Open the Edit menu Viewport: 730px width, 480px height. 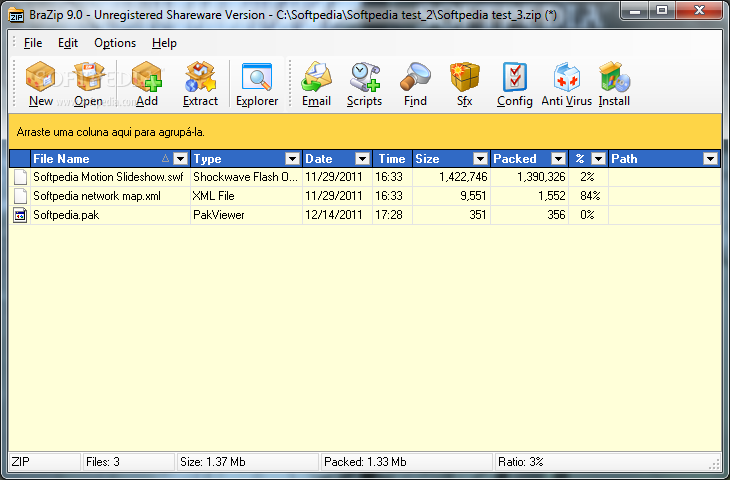click(x=68, y=43)
